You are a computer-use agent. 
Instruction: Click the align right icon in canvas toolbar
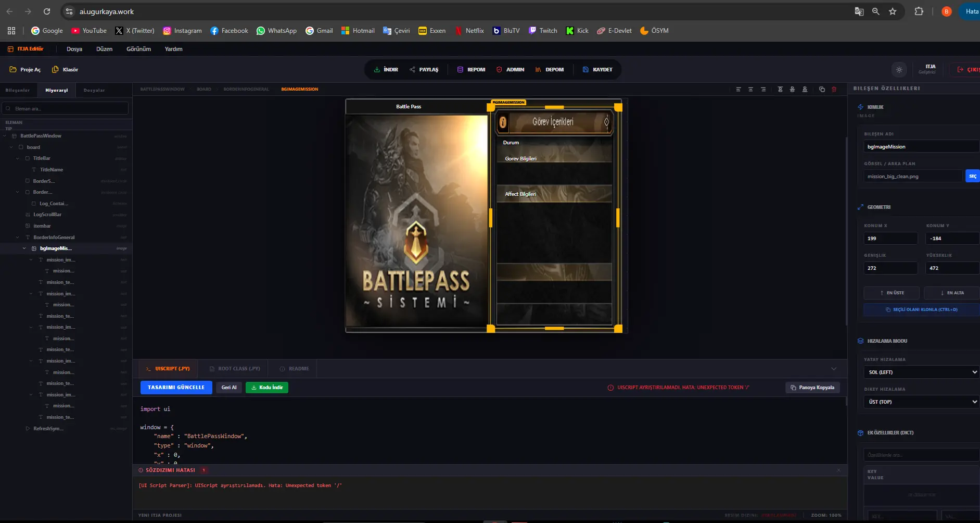point(763,89)
